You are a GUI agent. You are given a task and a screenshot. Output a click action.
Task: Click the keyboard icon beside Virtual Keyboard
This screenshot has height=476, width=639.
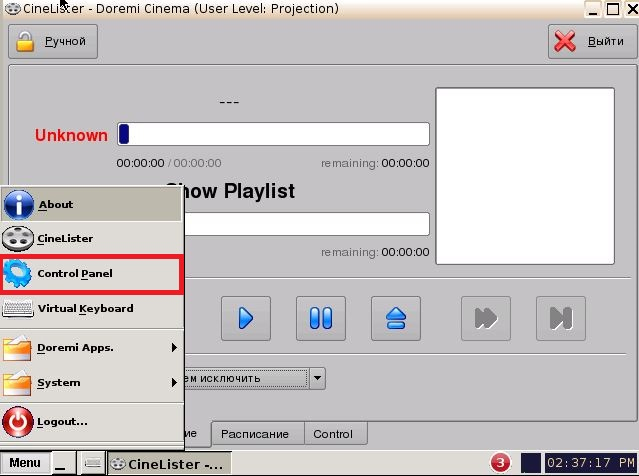[18, 309]
